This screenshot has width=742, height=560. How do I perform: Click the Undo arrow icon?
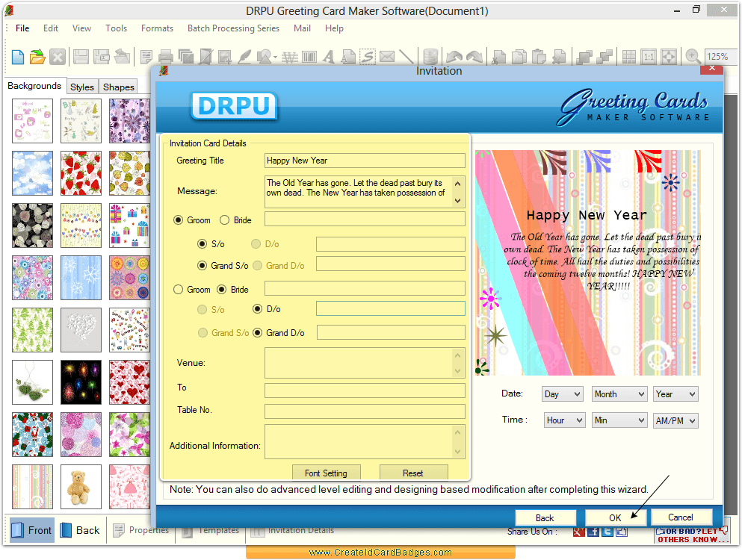click(x=454, y=57)
